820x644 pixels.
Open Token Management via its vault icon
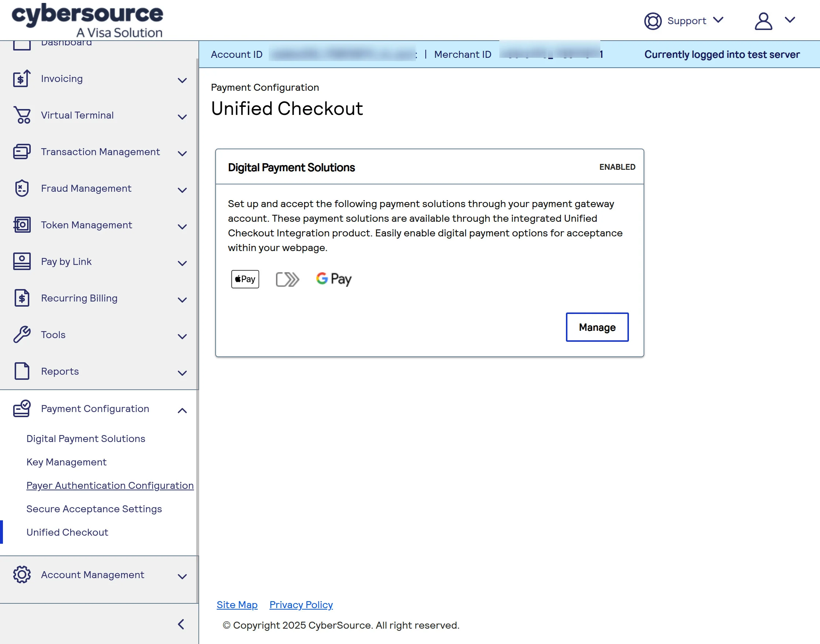click(x=22, y=225)
